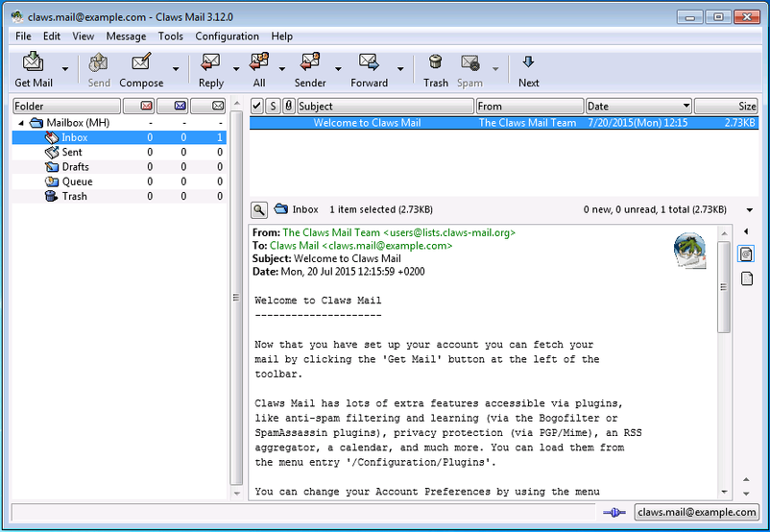The image size is (770, 532).
Task: Toggle the mark column header checkmark
Action: (256, 106)
